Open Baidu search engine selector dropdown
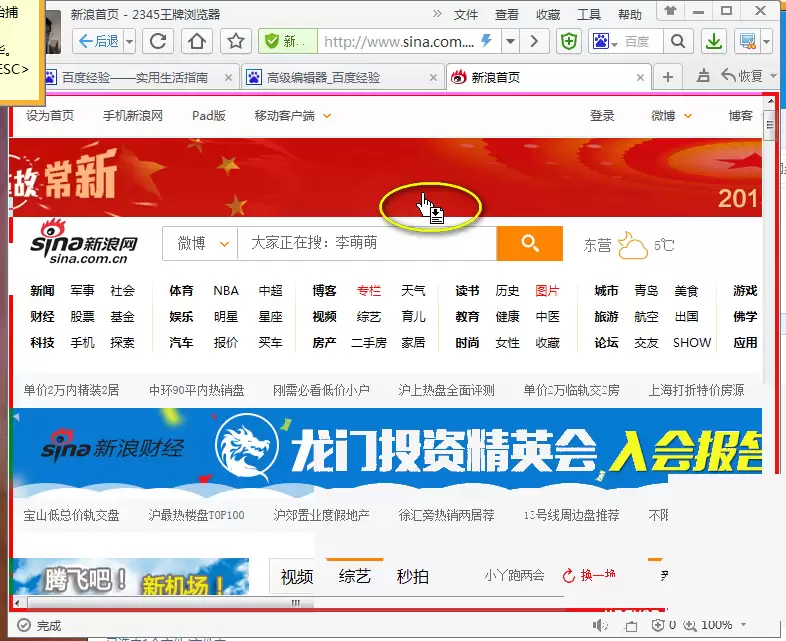Viewport: 786px width, 641px height. coord(605,41)
